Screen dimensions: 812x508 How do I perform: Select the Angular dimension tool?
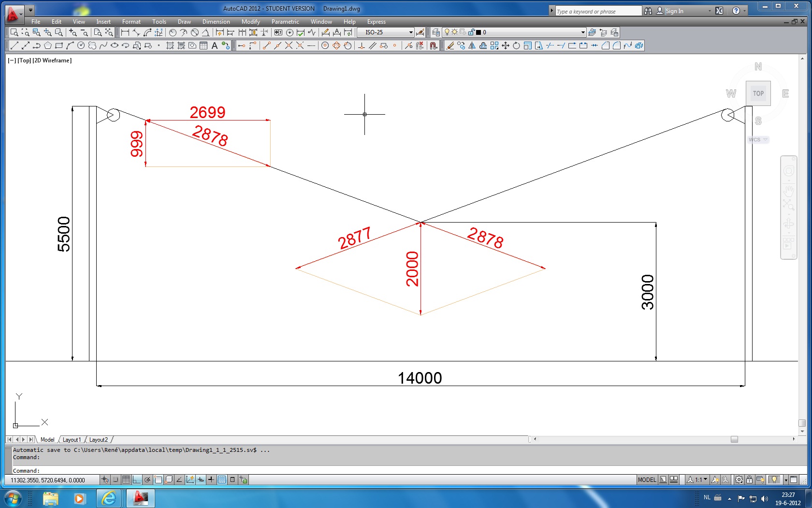[206, 32]
